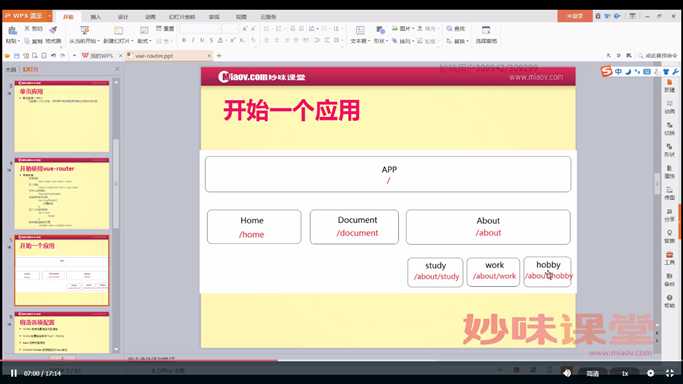The height and width of the screenshot is (384, 683).
Task: Exit fullscreen using the player icon
Action: point(670,373)
